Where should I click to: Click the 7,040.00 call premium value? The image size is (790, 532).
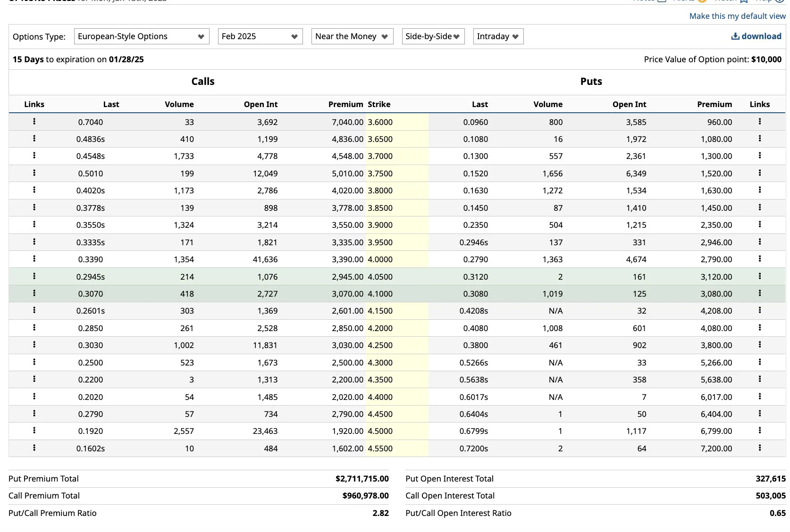(x=348, y=122)
